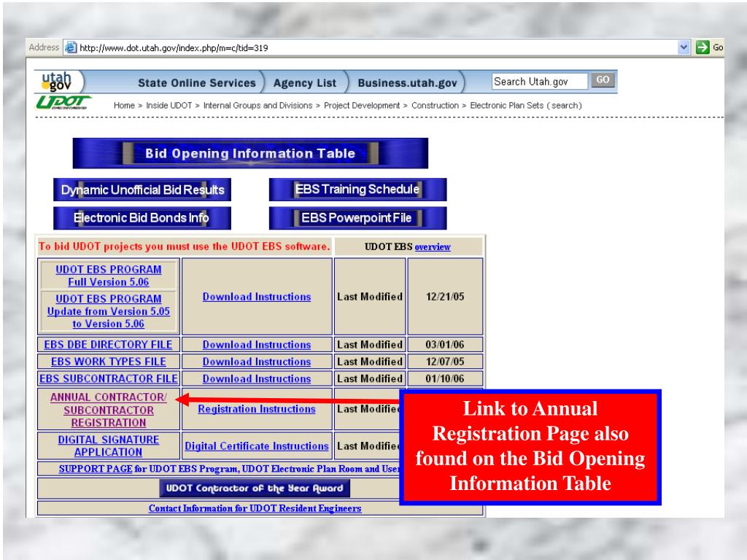
Task: Open EBS WORK TYPES FILE link
Action: 109,362
